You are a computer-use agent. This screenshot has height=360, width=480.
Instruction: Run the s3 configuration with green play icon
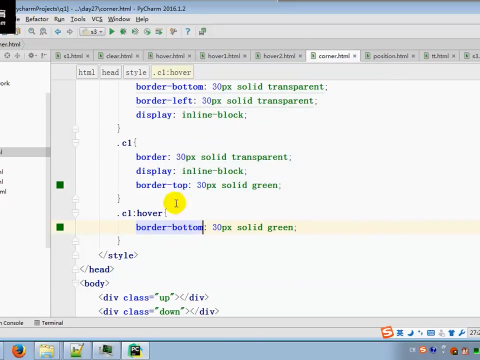click(x=112, y=32)
